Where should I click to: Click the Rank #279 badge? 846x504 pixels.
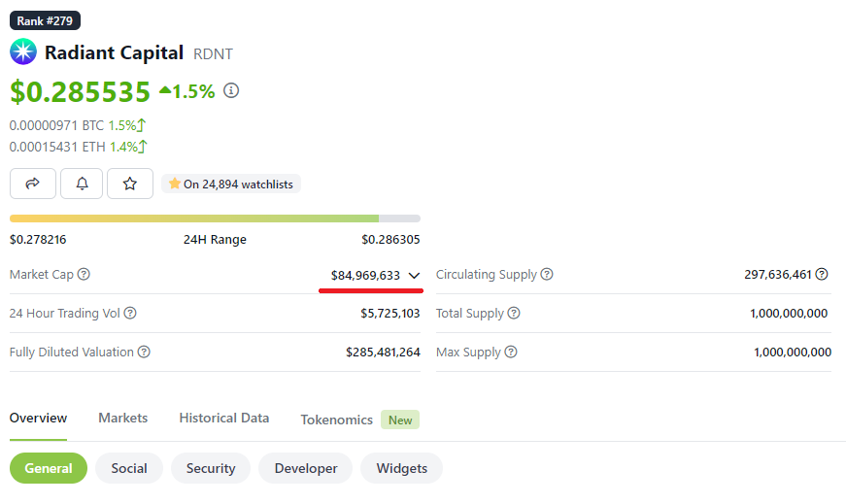coord(45,20)
